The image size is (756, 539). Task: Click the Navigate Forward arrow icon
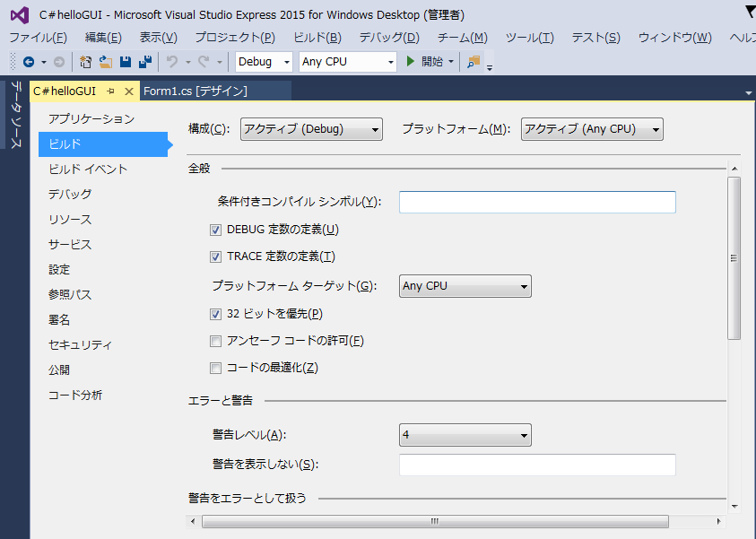pyautogui.click(x=59, y=62)
